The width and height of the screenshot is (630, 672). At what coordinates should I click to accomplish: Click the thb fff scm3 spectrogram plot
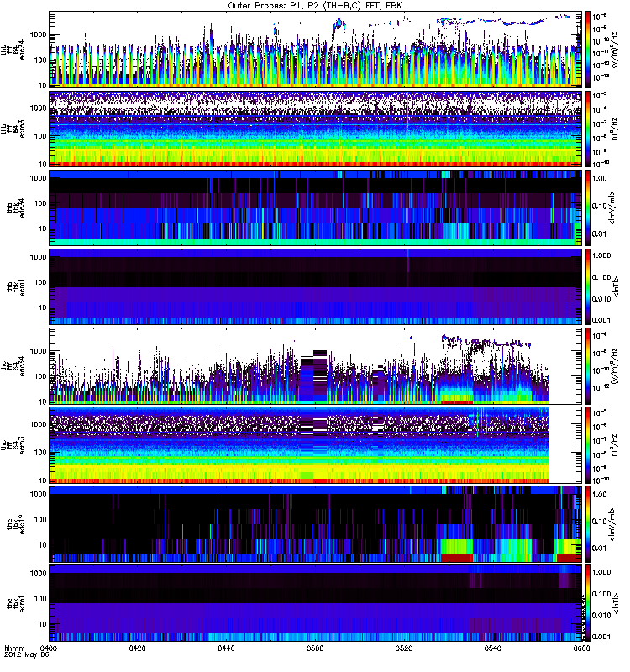click(315, 129)
